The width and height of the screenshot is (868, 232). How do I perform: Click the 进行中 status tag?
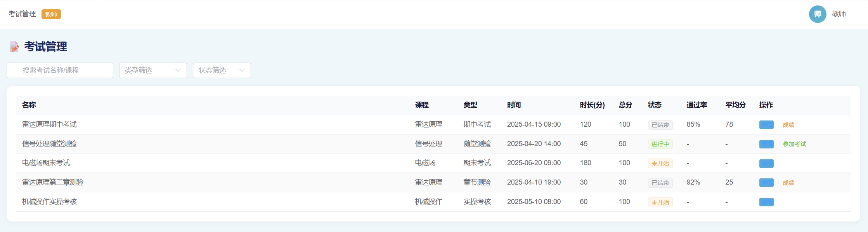click(x=660, y=144)
